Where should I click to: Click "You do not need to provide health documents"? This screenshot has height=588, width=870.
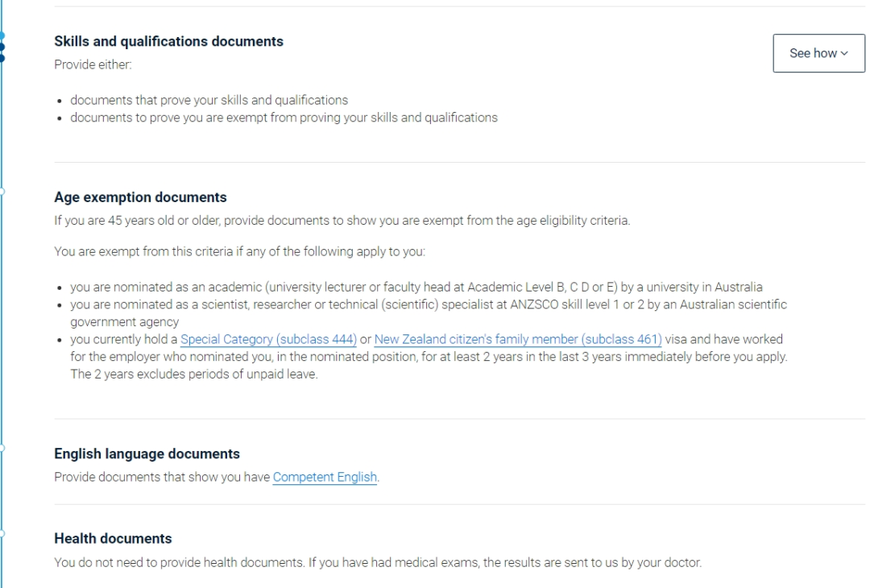click(378, 562)
